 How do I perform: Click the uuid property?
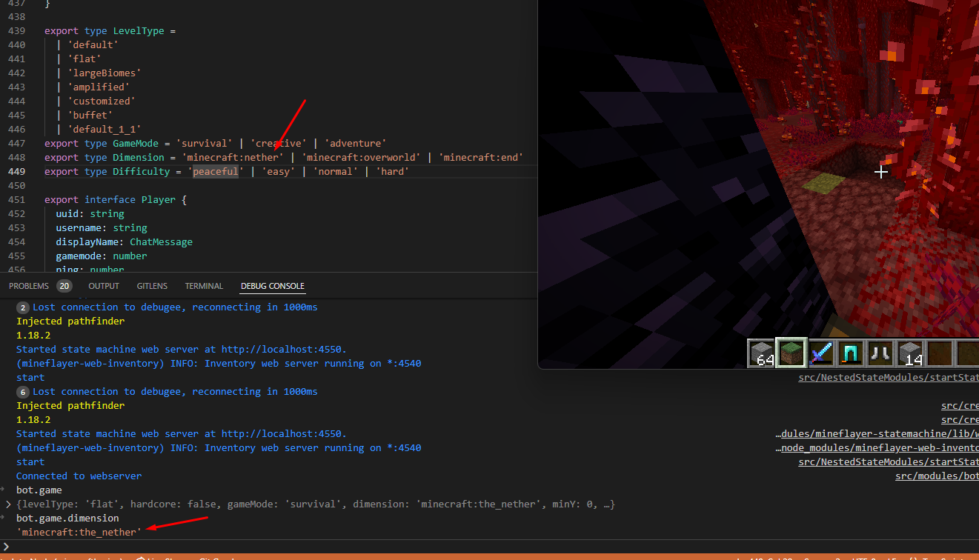(x=67, y=214)
